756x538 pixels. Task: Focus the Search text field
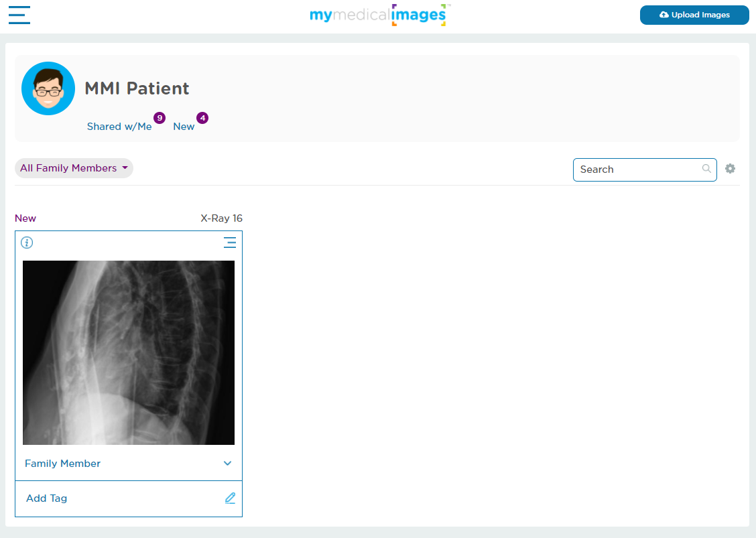click(637, 170)
